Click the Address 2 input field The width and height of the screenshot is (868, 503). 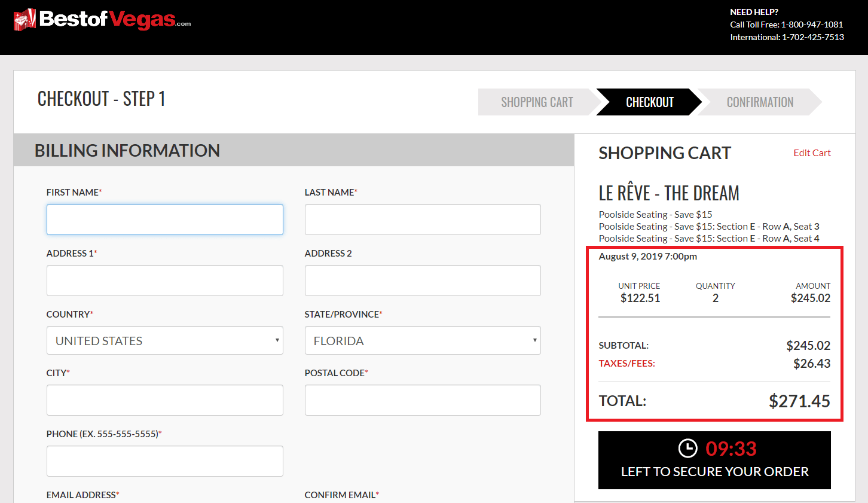point(422,281)
